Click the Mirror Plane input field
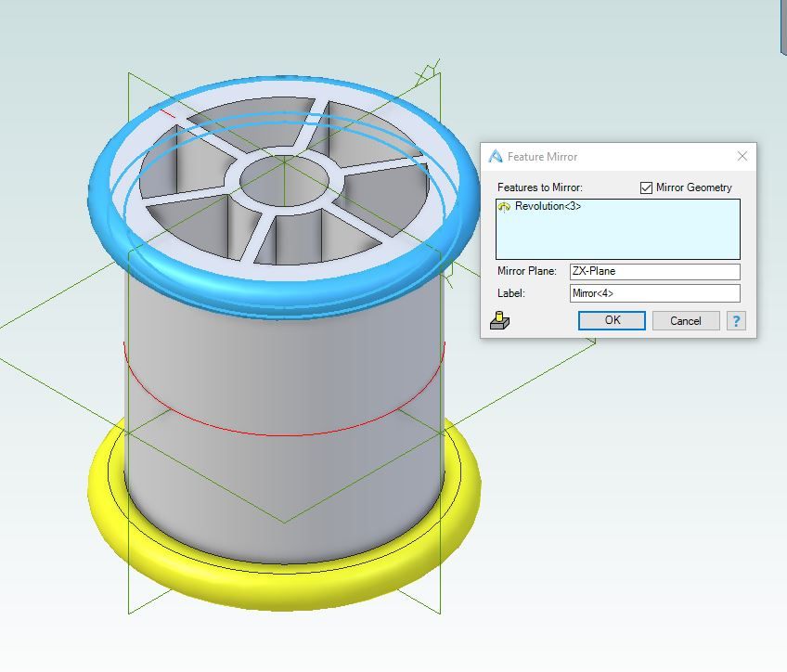This screenshot has width=787, height=672. pyautogui.click(x=654, y=272)
